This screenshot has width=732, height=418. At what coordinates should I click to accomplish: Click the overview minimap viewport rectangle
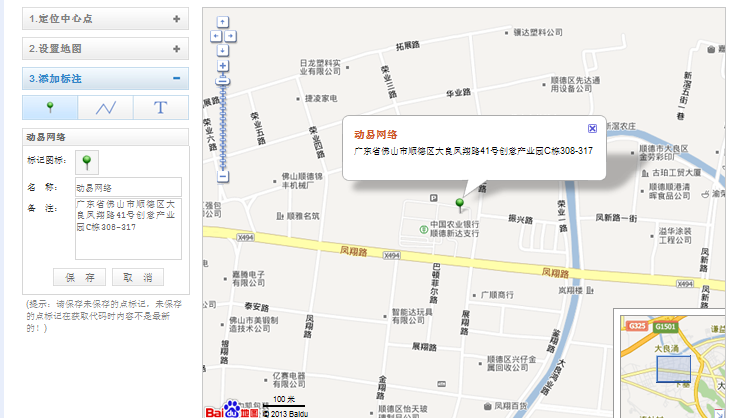click(x=674, y=369)
